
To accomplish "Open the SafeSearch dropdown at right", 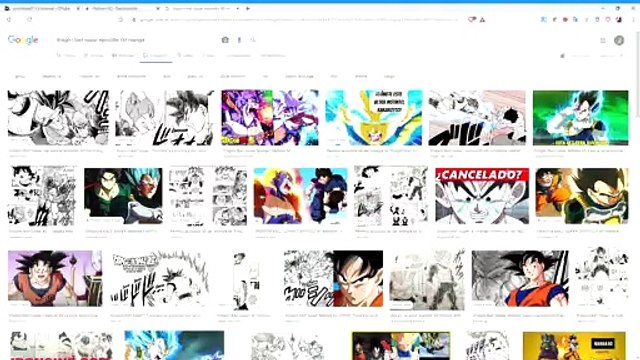I will point(611,56).
